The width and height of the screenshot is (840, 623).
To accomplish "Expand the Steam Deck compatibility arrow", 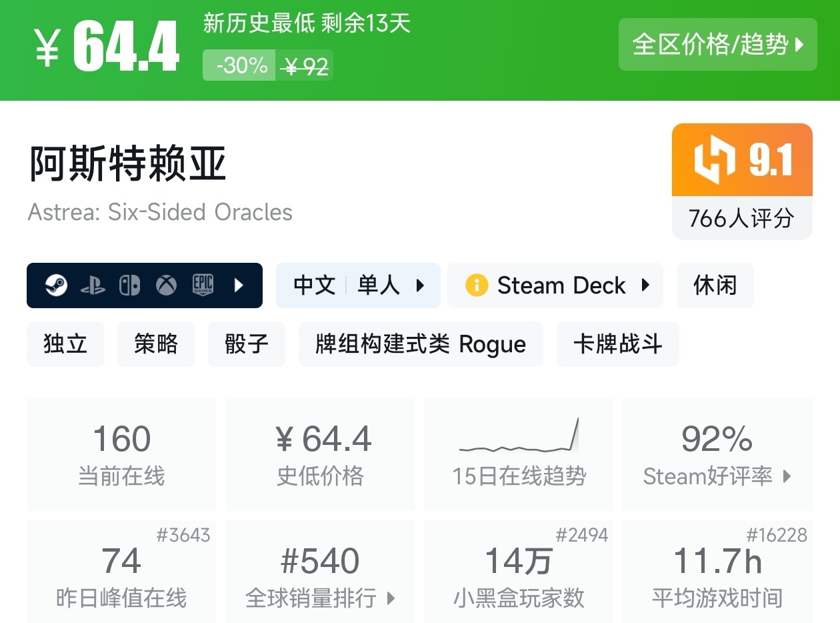I will 645,285.
